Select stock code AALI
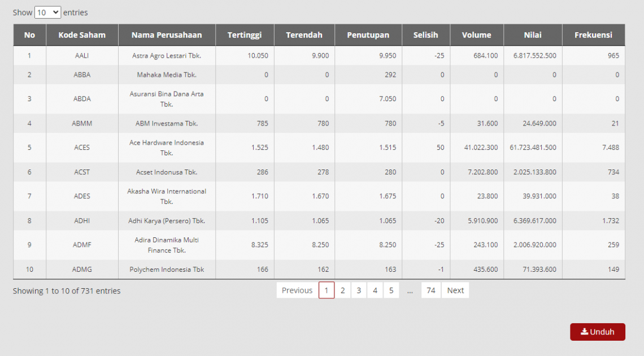Viewport: 644px width, 356px height. click(82, 55)
